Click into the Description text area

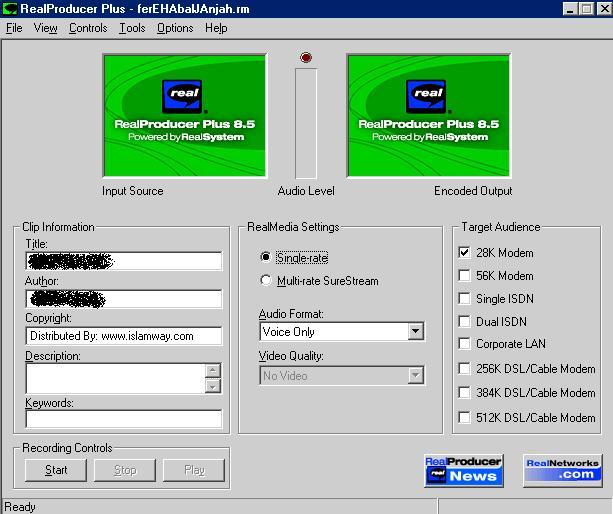coord(115,378)
